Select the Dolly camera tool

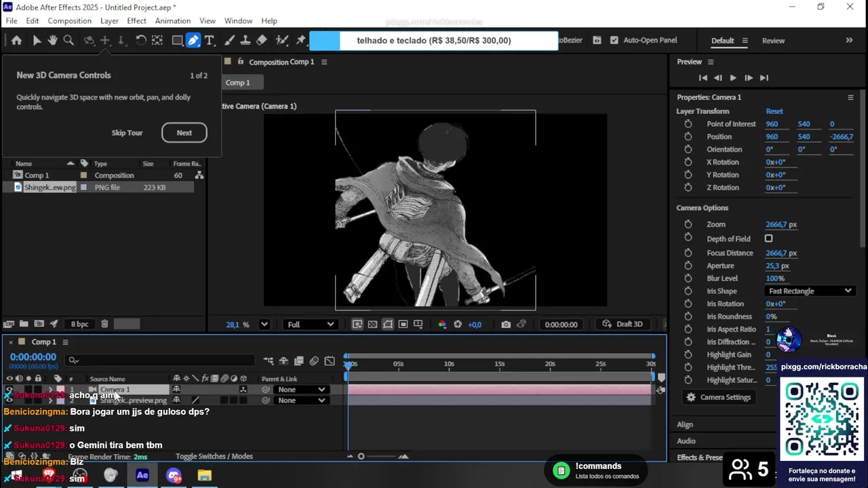point(121,41)
